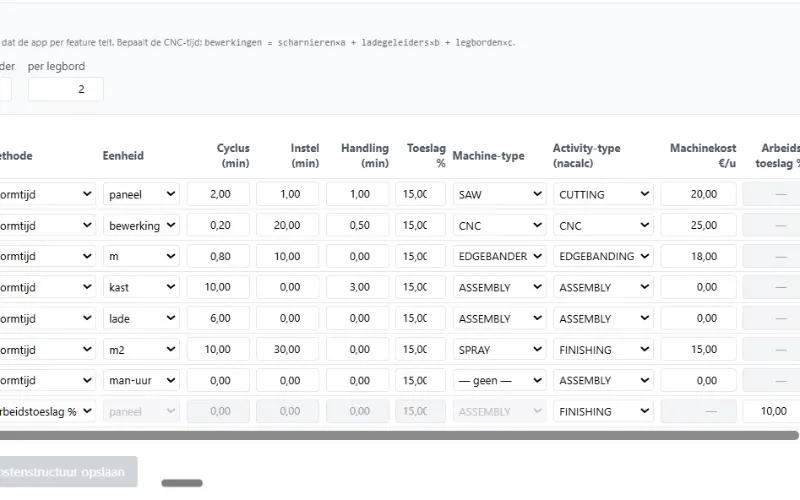Viewport: 800px width, 500px height.
Task: Edit Arbeidstoeslag value 10,00
Action: tap(771, 411)
